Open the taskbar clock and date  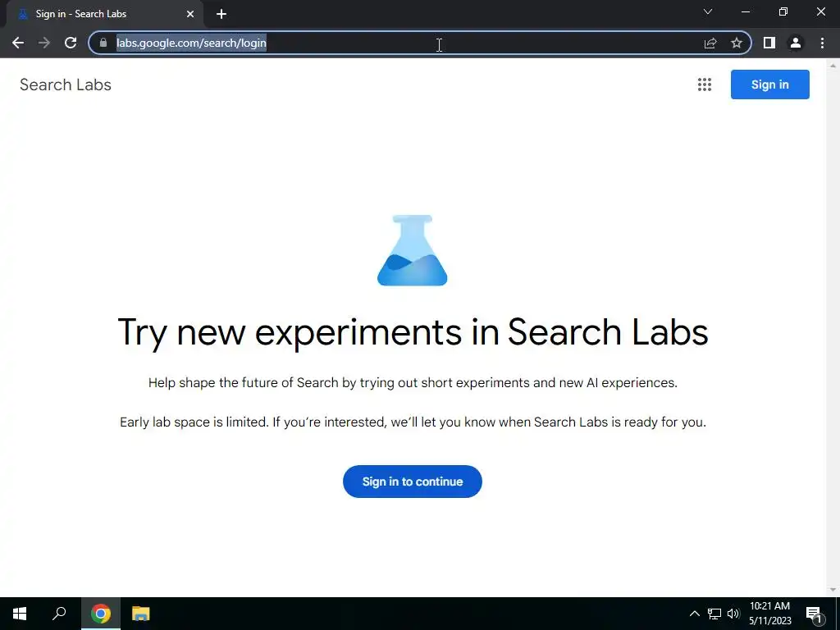tap(769, 614)
